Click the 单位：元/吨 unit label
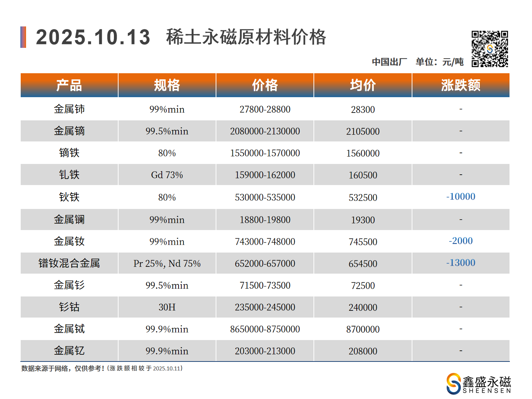 coord(440,62)
